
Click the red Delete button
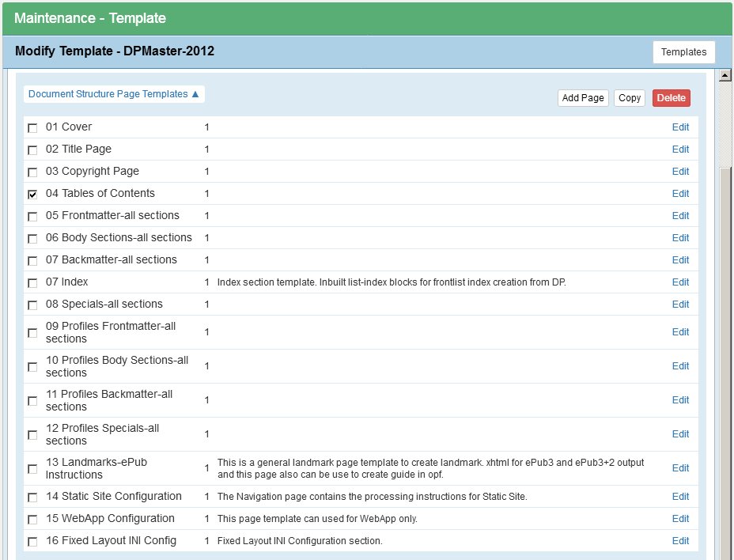[x=671, y=97]
